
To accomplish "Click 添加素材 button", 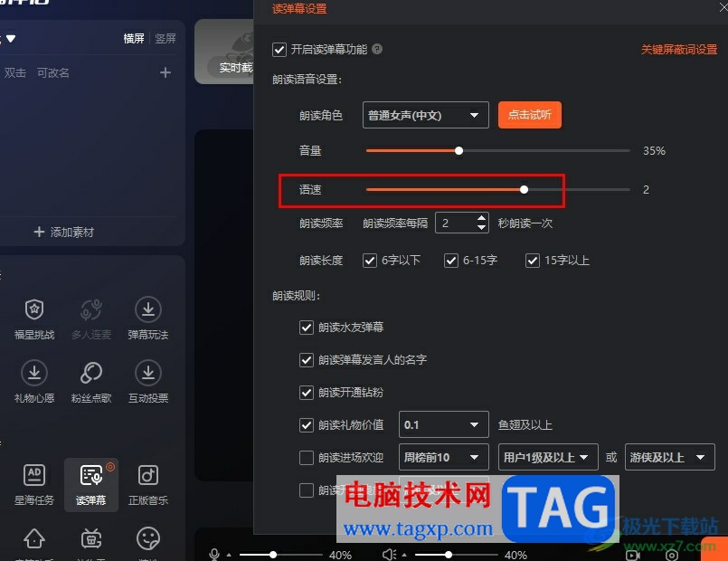I will 64,232.
